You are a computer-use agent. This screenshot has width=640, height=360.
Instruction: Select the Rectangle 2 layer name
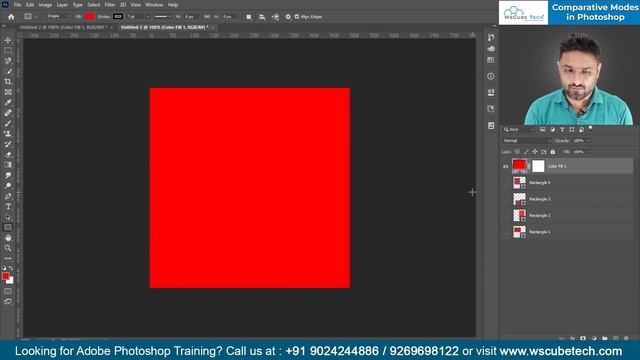(x=540, y=216)
